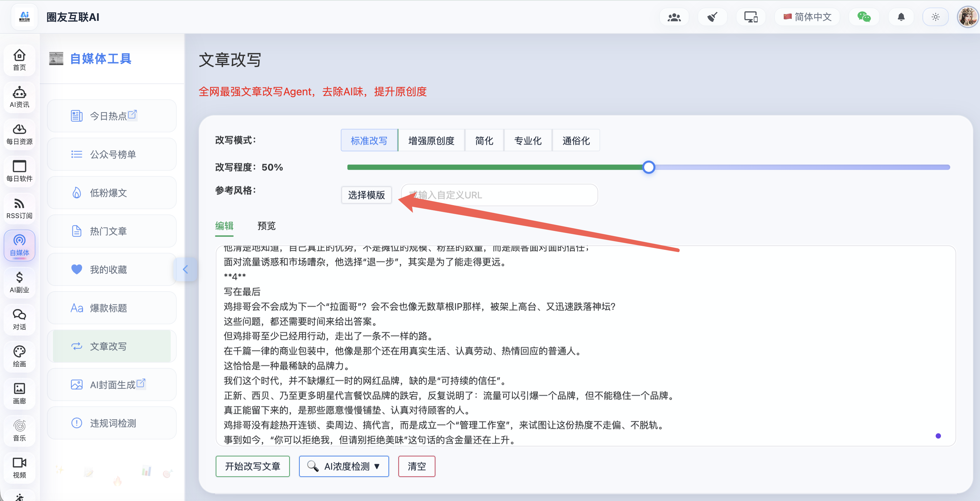Go to 绘画 palette icon in sidebar
980x501 pixels.
[x=20, y=356]
